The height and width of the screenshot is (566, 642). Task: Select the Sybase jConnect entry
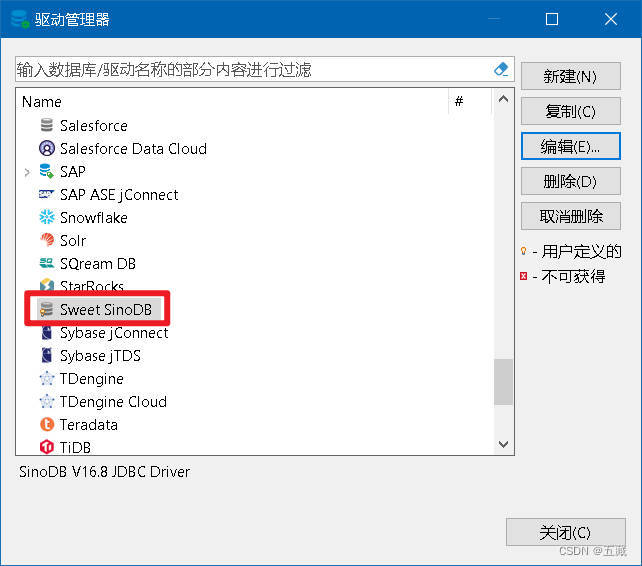pos(114,333)
